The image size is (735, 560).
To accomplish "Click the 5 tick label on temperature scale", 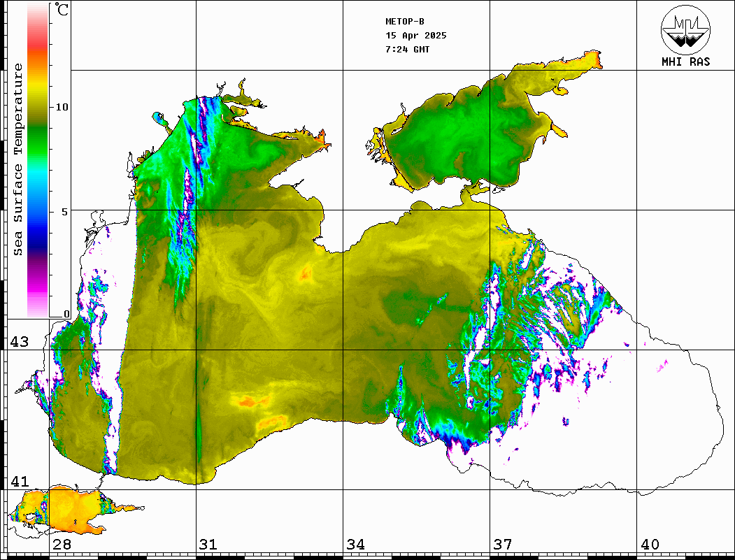I will pos(65,211).
